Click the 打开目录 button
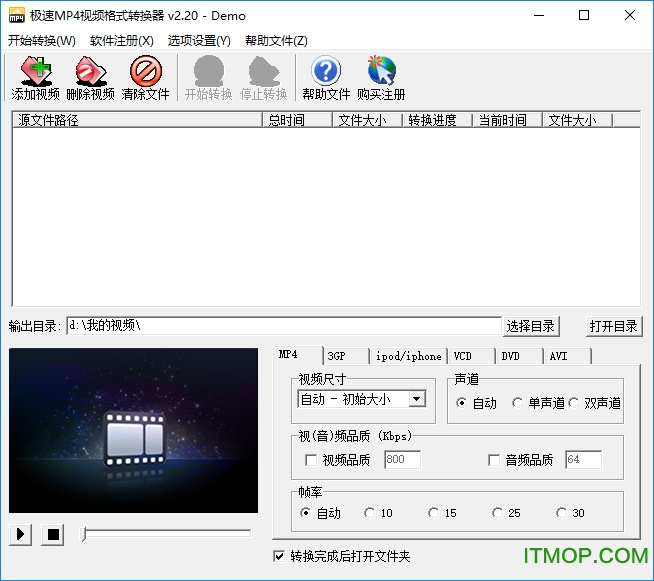 click(x=614, y=326)
